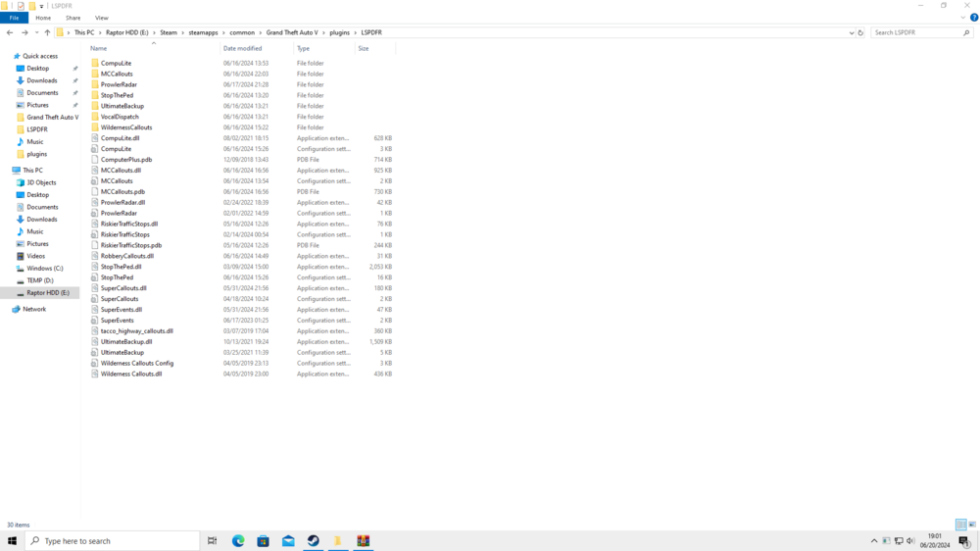Screen dimensions: 980x551
Task: Launch Microsoft Edge from taskbar
Action: 238,541
